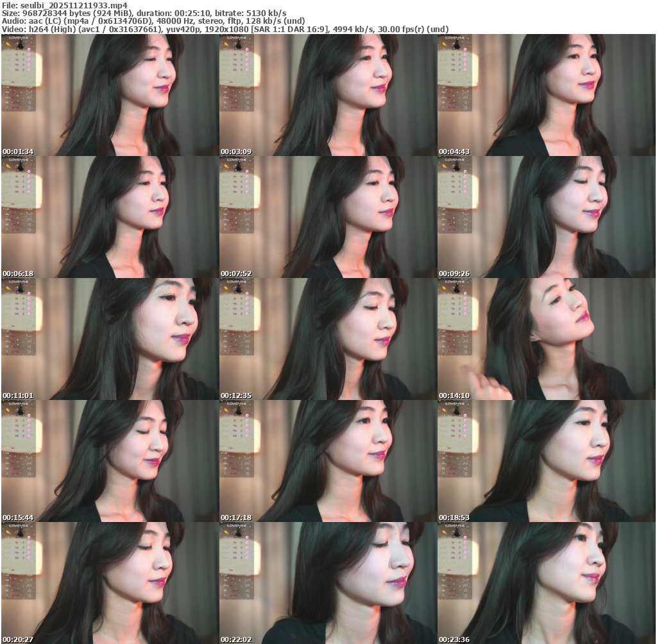Click the 00:14:10 thumbnail with raised hand
Image resolution: width=657 pixels, height=644 pixels.
(x=546, y=339)
